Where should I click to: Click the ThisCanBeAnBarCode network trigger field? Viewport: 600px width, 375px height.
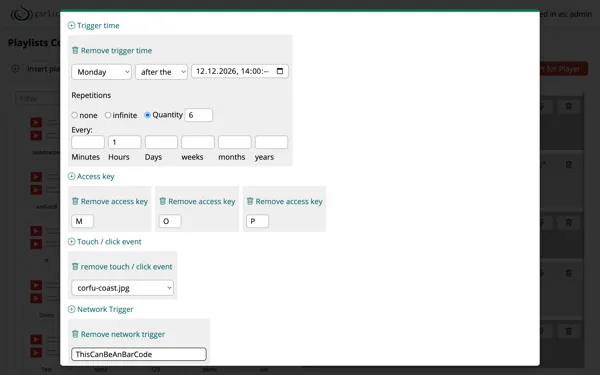tap(139, 354)
